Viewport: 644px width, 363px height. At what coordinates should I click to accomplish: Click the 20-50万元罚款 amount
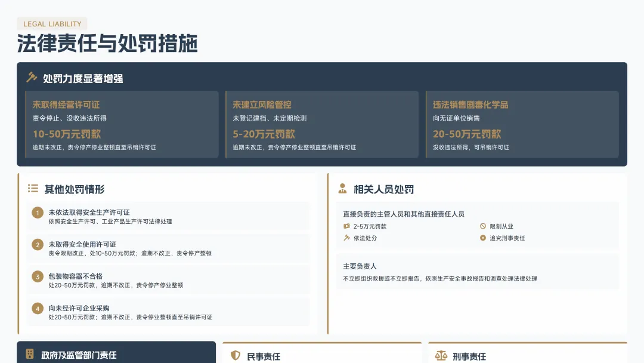466,134
